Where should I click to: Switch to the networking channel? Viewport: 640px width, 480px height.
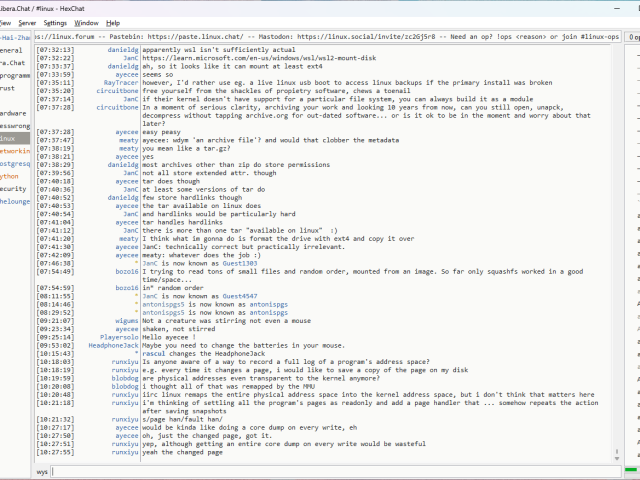click(x=12, y=150)
